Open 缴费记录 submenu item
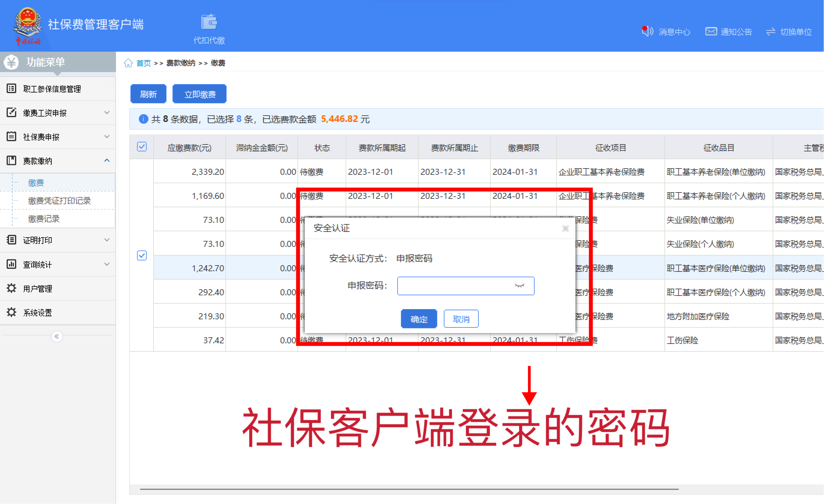824x504 pixels. pos(44,219)
